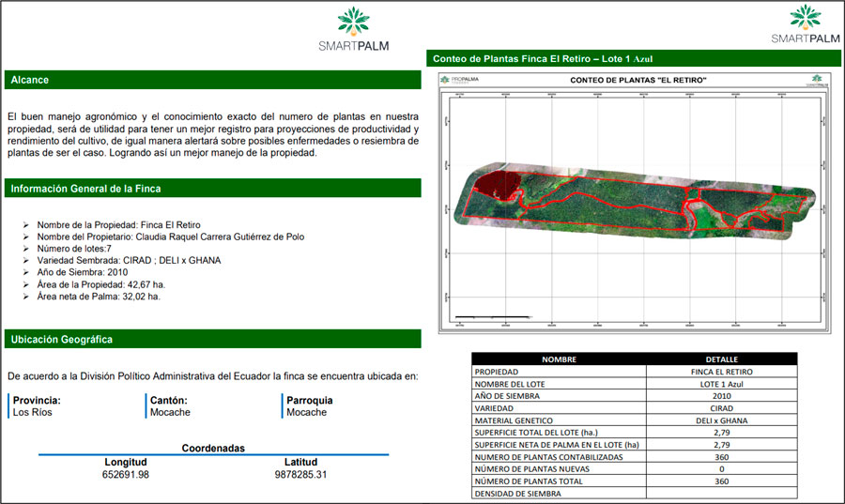Click the Propalma logo on the map
845x504 pixels.
(x=465, y=81)
